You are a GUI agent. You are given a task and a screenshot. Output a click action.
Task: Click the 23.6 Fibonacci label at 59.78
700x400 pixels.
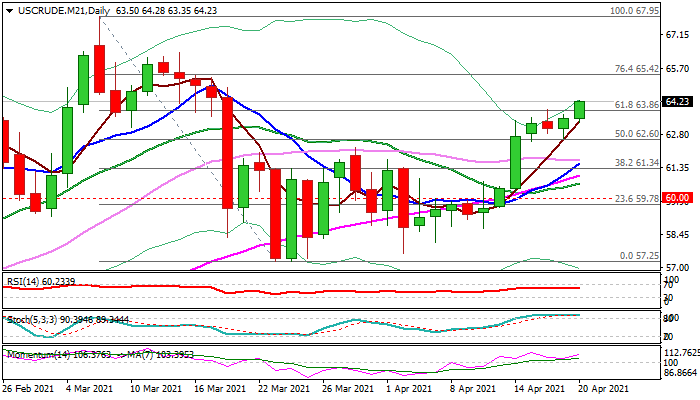pos(634,198)
